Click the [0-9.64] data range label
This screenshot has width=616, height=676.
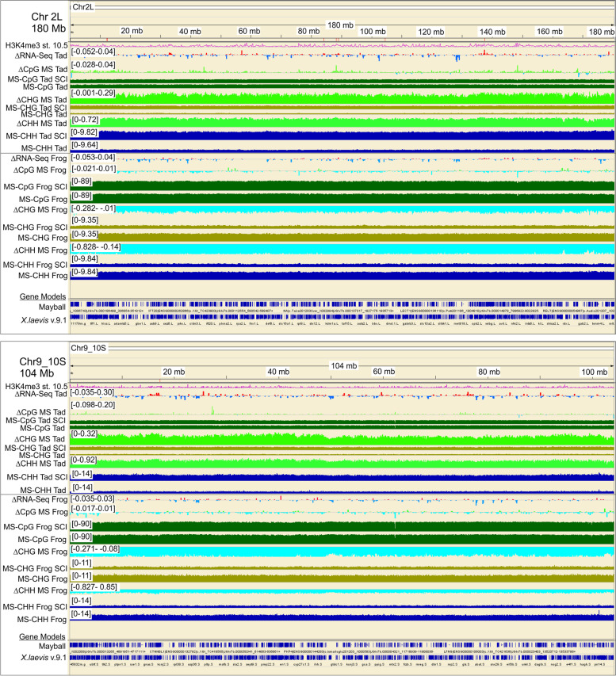tap(85, 145)
